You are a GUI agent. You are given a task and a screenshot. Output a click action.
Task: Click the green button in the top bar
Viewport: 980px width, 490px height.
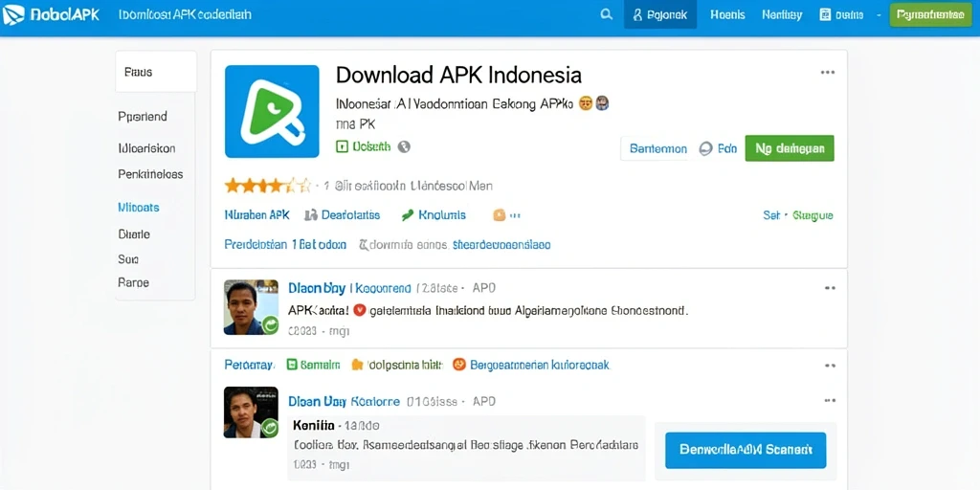click(930, 15)
